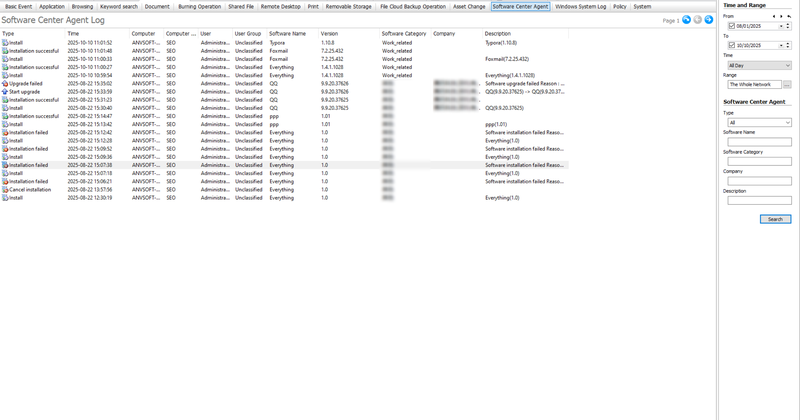Select version cell '9.9.20.37626' in Upgrade failed row
The image size is (800, 420).
[x=335, y=84]
